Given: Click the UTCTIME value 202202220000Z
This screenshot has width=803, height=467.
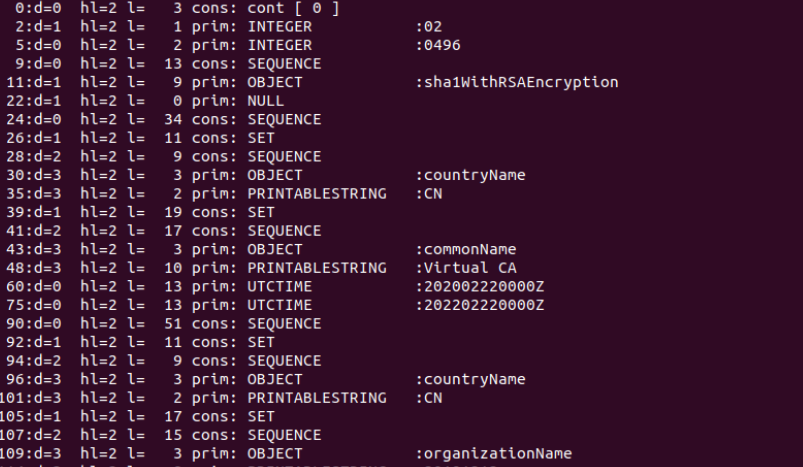Looking at the screenshot, I should coord(485,305).
